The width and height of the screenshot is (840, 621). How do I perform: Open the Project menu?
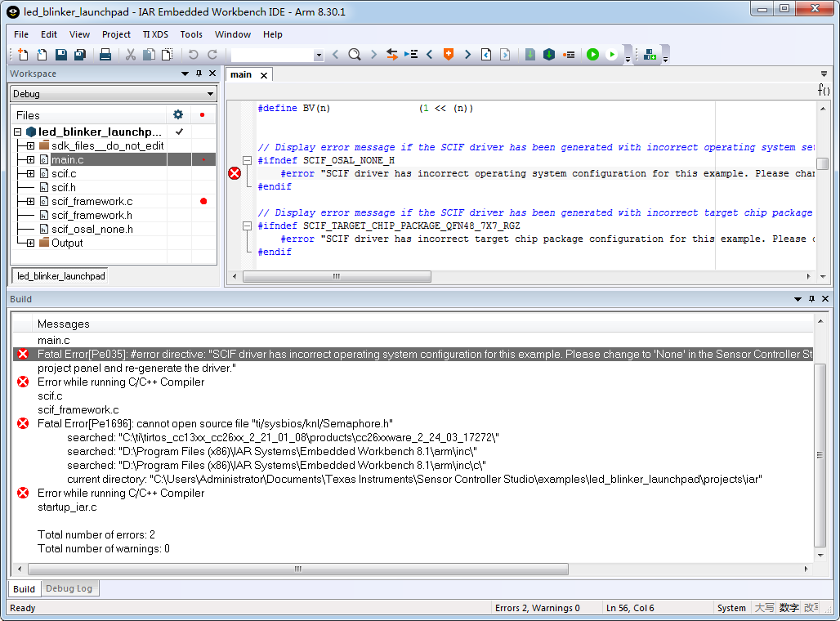tap(116, 34)
